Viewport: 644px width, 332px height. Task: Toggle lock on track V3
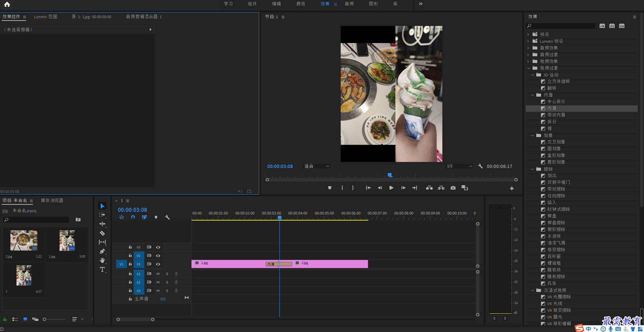(130, 247)
